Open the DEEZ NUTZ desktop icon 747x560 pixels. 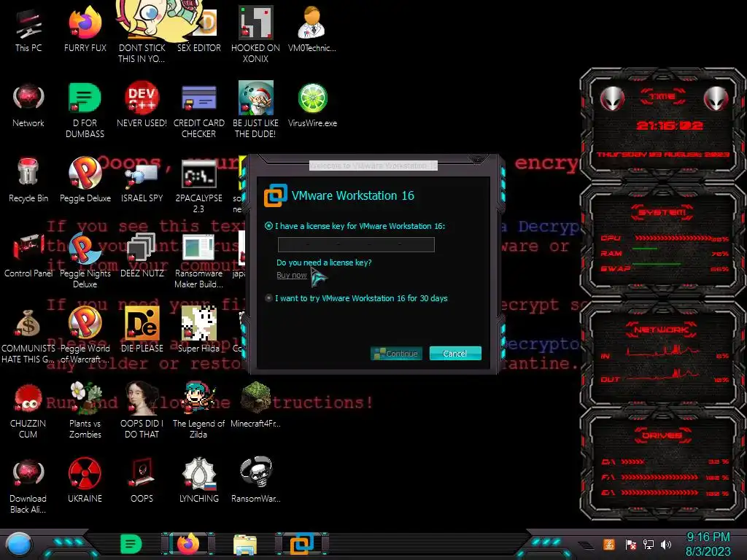pos(142,256)
